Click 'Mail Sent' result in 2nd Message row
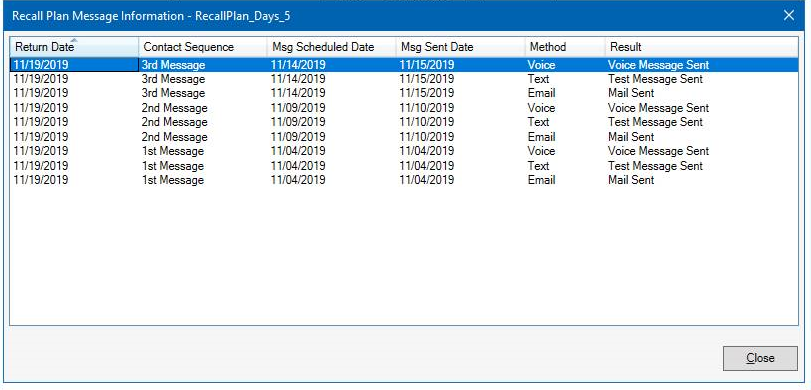Screen dimensions: 811x390 coord(631,137)
